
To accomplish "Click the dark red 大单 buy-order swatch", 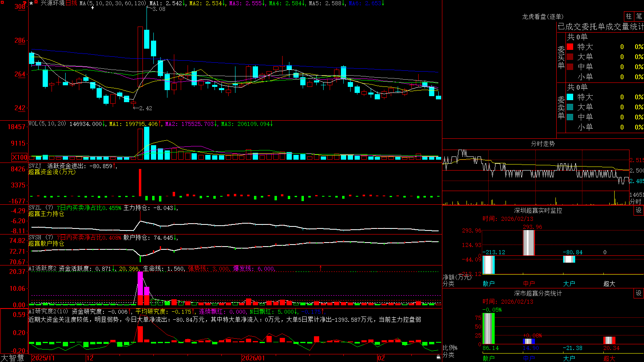I will click(570, 57).
